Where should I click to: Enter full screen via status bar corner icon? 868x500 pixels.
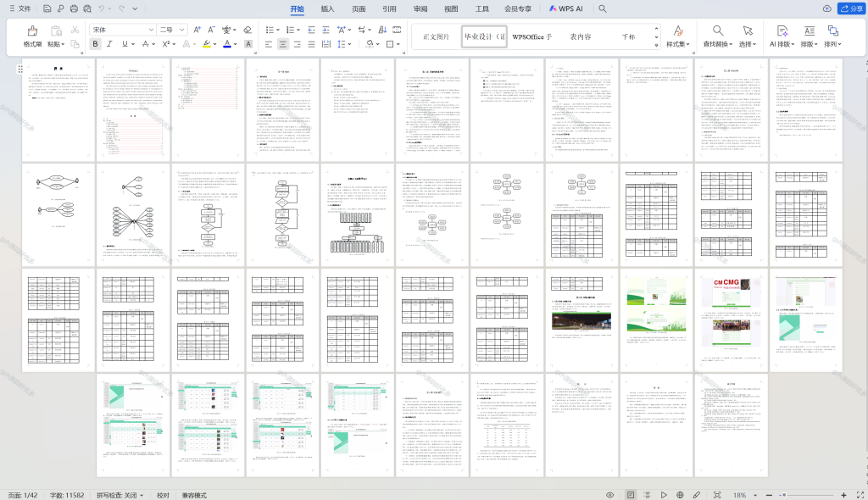[x=860, y=494]
